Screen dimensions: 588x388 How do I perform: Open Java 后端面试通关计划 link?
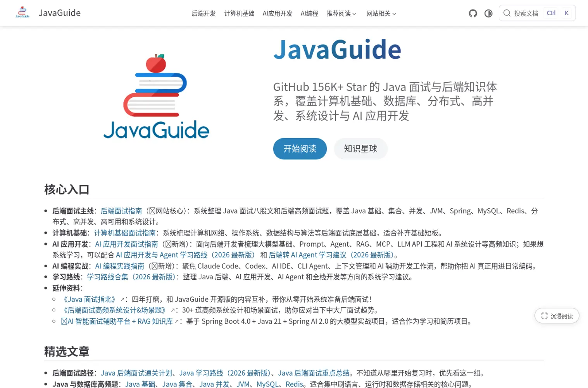click(x=136, y=373)
